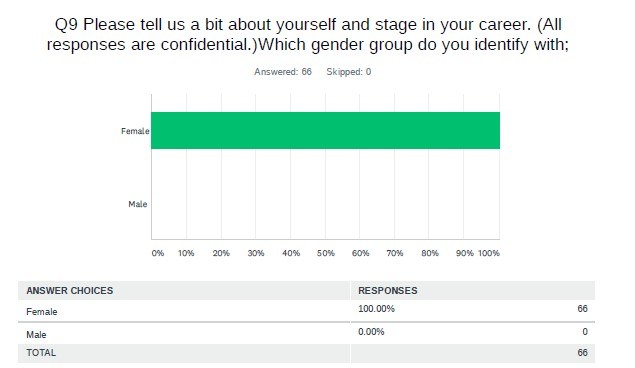This screenshot has width=635, height=368.
Task: Select the Male row in table
Action: pyautogui.click(x=307, y=334)
